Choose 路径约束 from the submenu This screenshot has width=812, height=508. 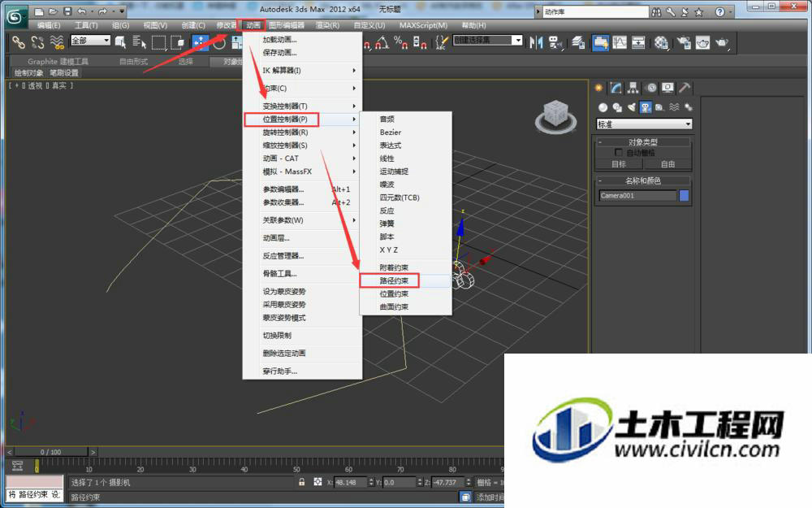[x=394, y=280]
